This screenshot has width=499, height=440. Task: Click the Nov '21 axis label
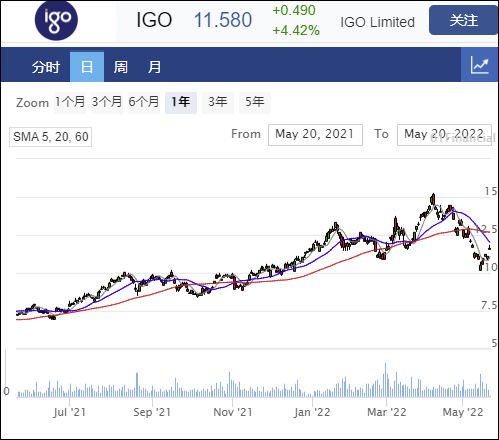233,412
